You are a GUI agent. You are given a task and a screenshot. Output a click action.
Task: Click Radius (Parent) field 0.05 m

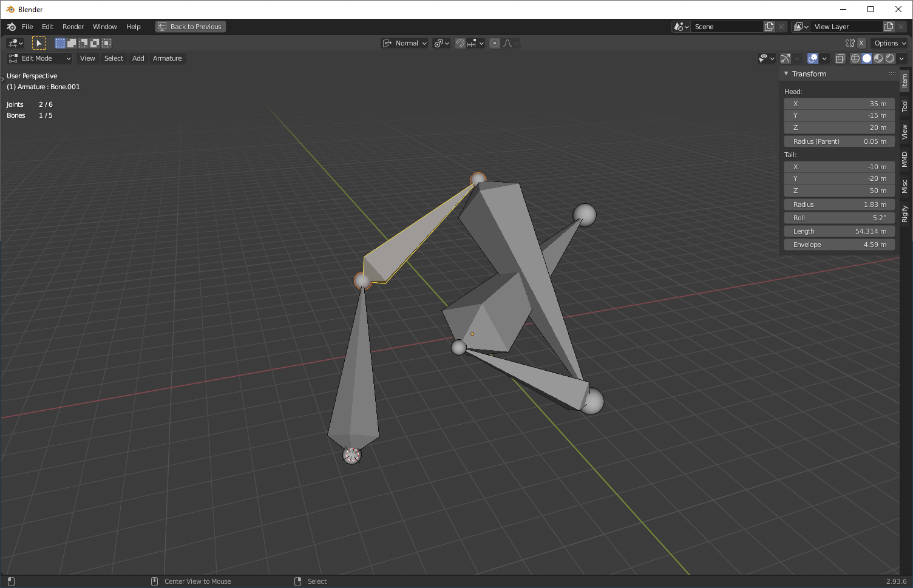[x=840, y=141]
